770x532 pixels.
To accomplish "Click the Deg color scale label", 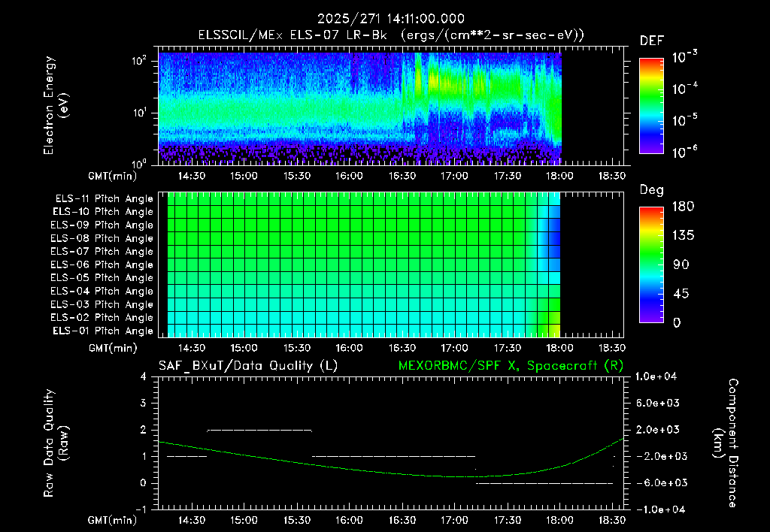I will [x=651, y=190].
